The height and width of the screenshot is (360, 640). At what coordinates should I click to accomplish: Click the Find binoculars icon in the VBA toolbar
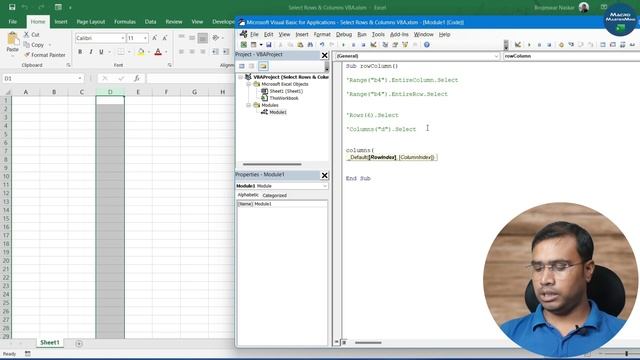point(310,44)
